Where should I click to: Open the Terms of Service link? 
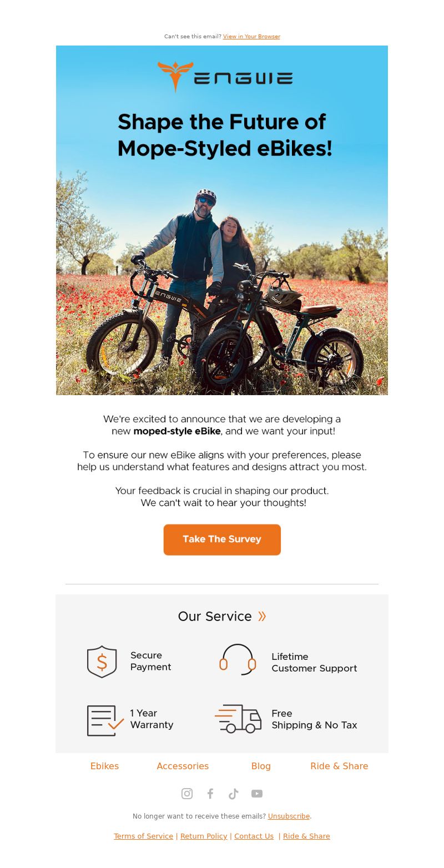coord(144,836)
